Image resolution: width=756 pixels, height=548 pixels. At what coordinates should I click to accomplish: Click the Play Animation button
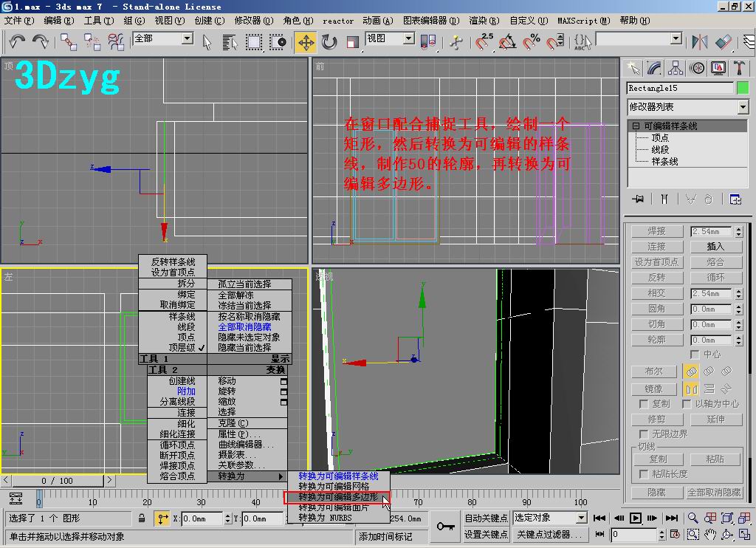tap(635, 518)
